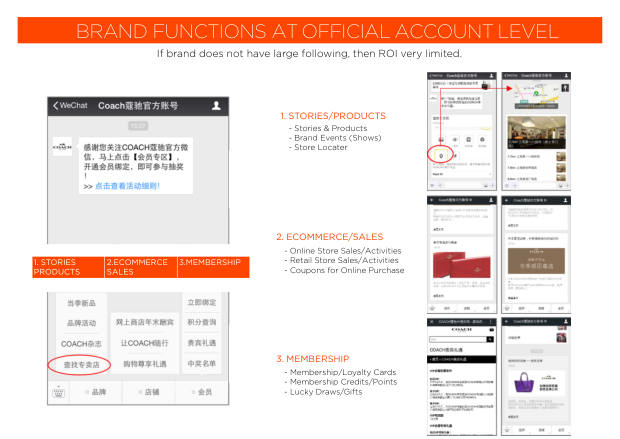The image size is (620, 439).
Task: Click 'Lucky Draws/Gifts' bullet
Action: (x=326, y=392)
